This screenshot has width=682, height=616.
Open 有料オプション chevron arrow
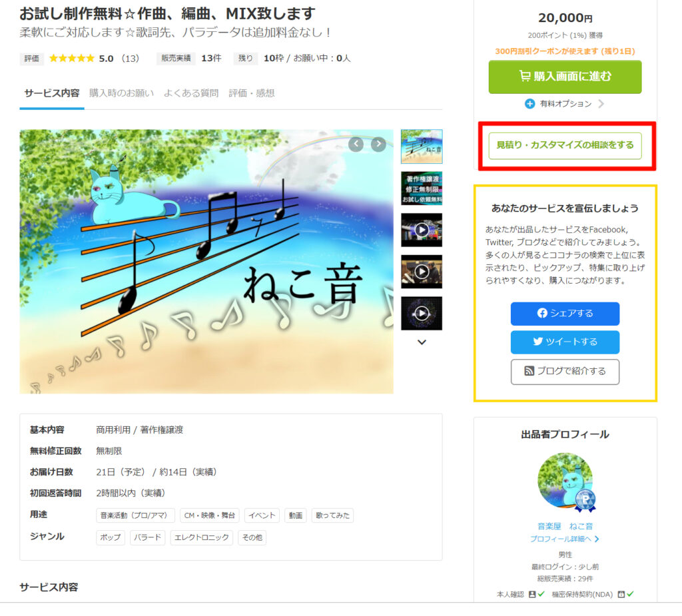click(x=601, y=103)
